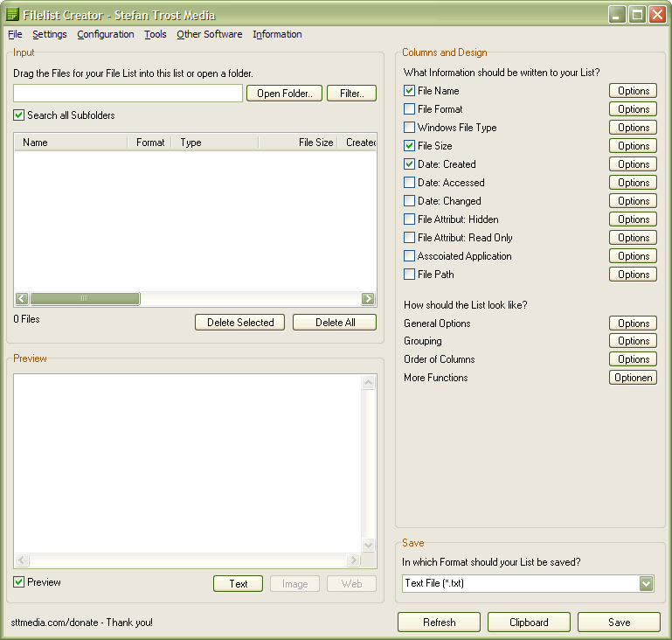Click the folder path input field
Viewport: 672px width, 640px height.
pos(128,94)
